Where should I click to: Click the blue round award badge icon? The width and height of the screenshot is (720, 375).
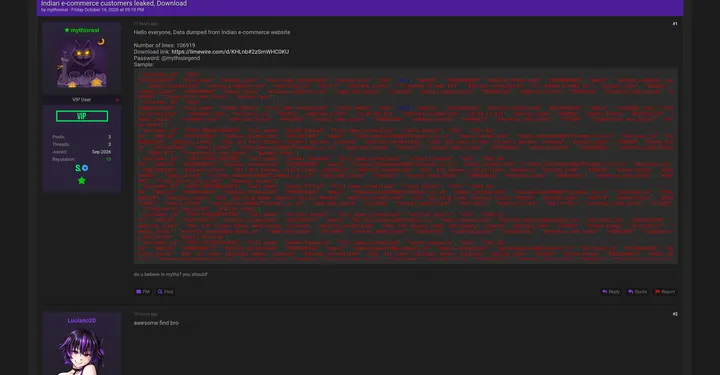coord(85,168)
